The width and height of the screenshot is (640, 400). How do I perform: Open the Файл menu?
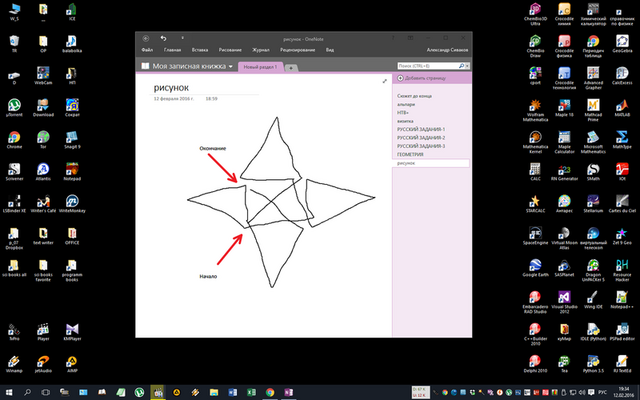pyautogui.click(x=147, y=50)
